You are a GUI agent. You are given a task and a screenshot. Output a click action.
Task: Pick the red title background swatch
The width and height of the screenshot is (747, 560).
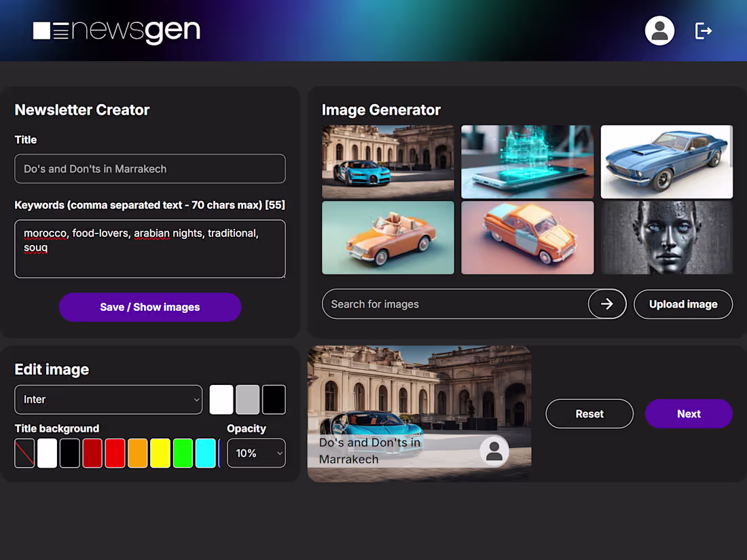pyautogui.click(x=115, y=453)
